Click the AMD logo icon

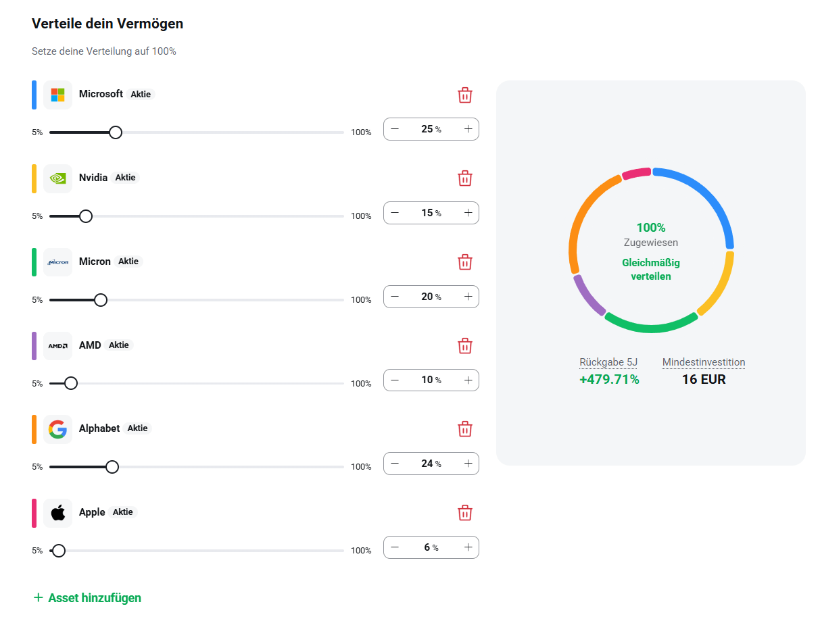[x=58, y=345]
